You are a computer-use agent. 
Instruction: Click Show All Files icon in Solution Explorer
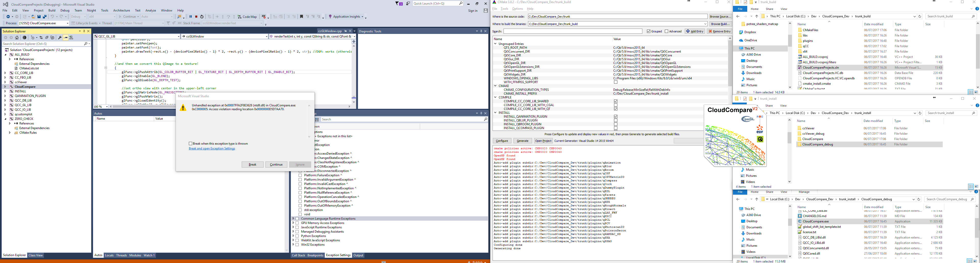pos(52,37)
